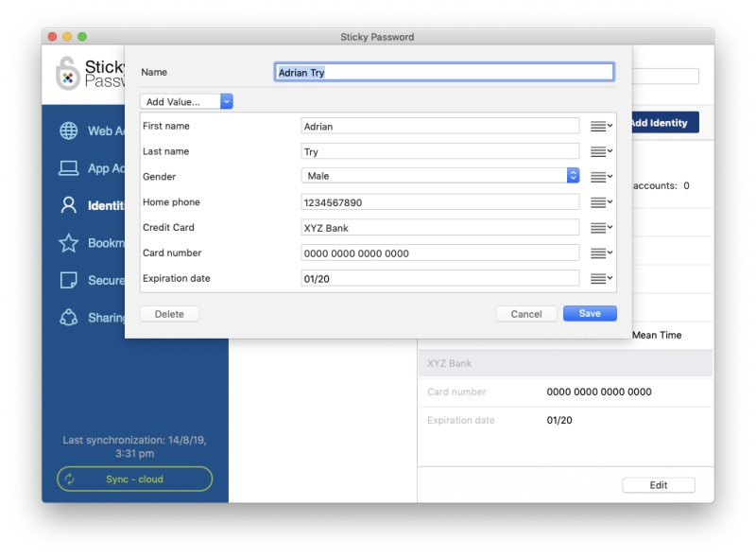Open the Gender dropdown showing Male
The width and height of the screenshot is (756, 558).
pyautogui.click(x=440, y=176)
